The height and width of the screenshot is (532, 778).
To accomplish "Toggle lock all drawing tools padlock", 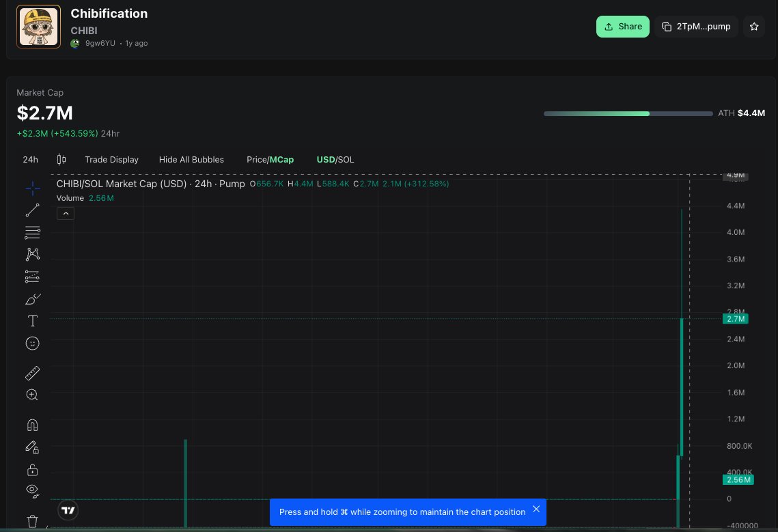I will pos(32,469).
